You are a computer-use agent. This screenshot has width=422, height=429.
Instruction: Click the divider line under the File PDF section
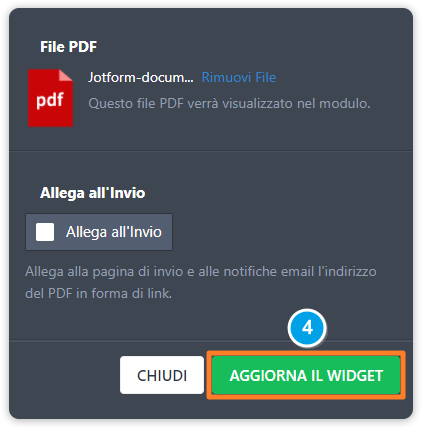pos(211,151)
